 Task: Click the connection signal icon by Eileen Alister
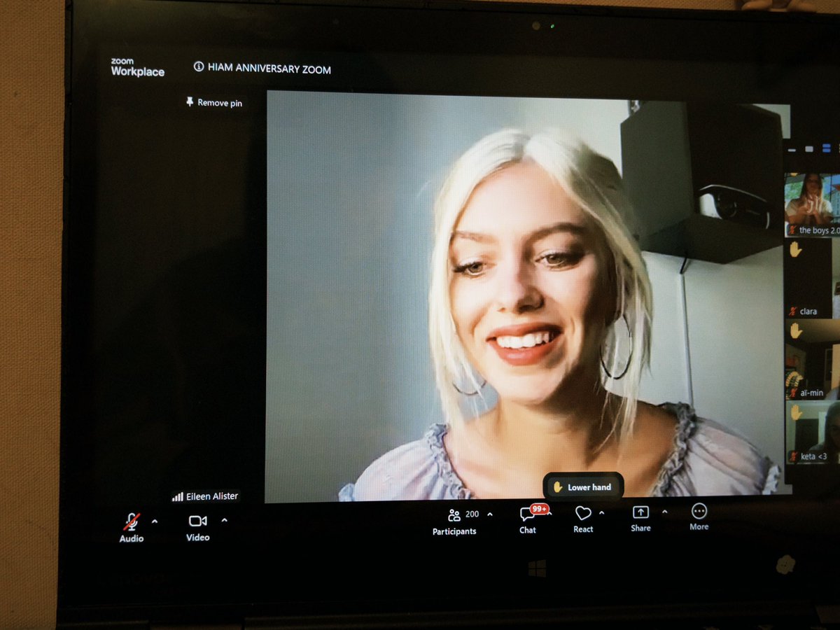(178, 496)
